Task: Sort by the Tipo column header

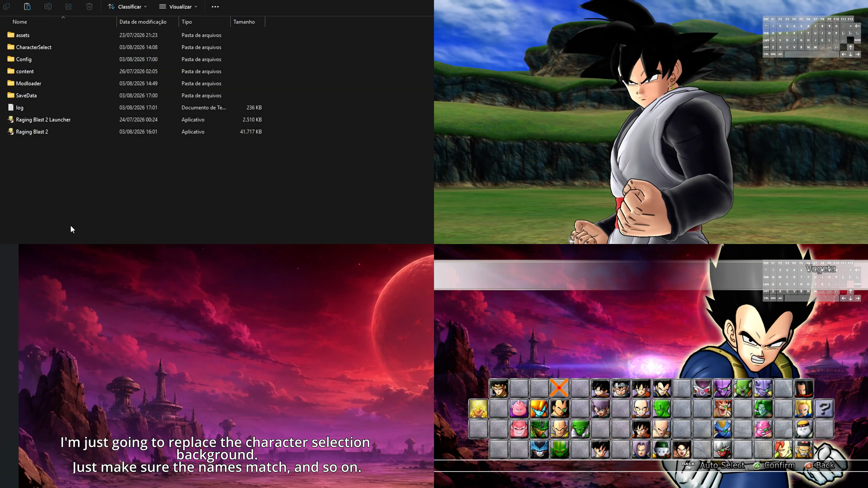Action: (187, 21)
